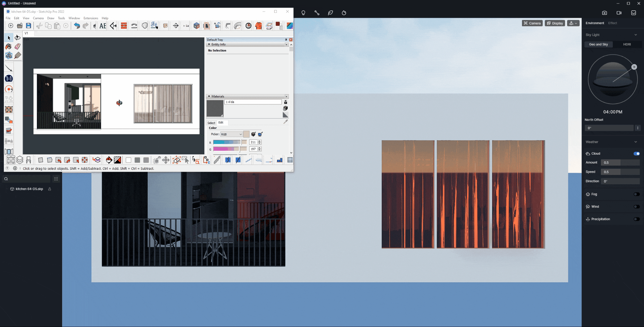The width and height of the screenshot is (644, 327).
Task: Undo last action with blue arrow
Action: [77, 26]
